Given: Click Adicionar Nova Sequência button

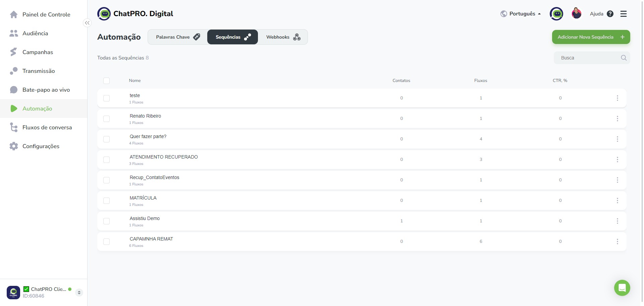Looking at the screenshot, I should point(591,37).
